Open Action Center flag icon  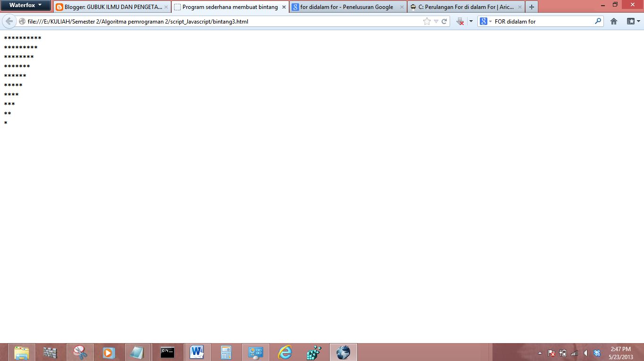point(551,353)
